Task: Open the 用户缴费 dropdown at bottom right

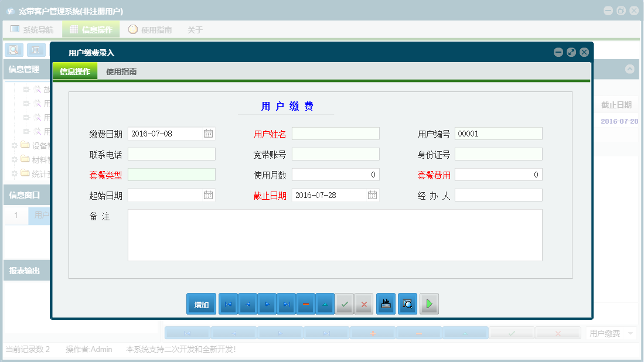Action: 609,332
